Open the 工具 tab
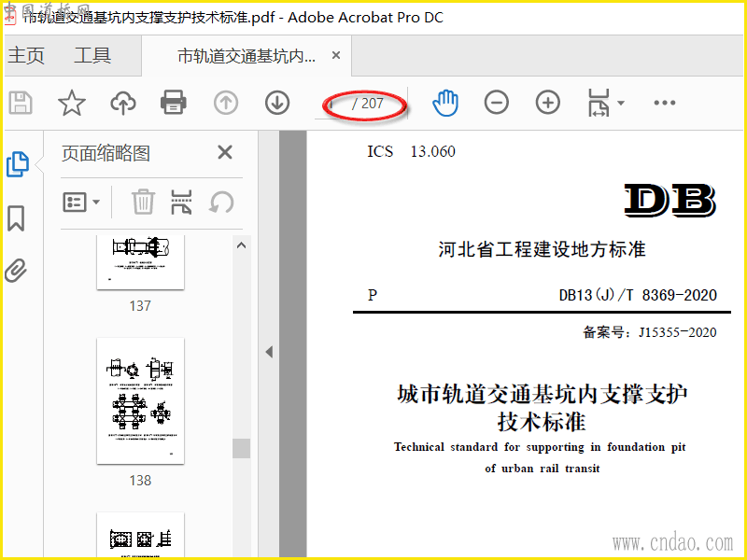 (92, 56)
